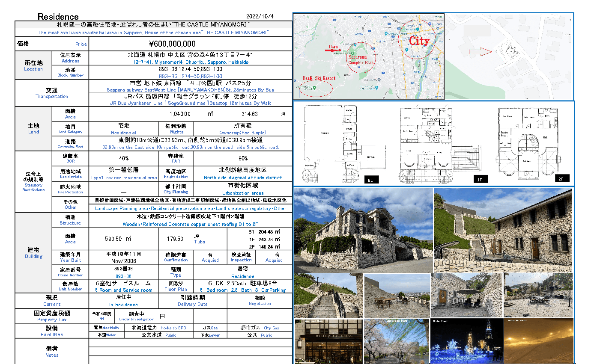The image size is (603, 364).
Task: Select the Nov/2006 Year Built cell
Action: [124, 260]
